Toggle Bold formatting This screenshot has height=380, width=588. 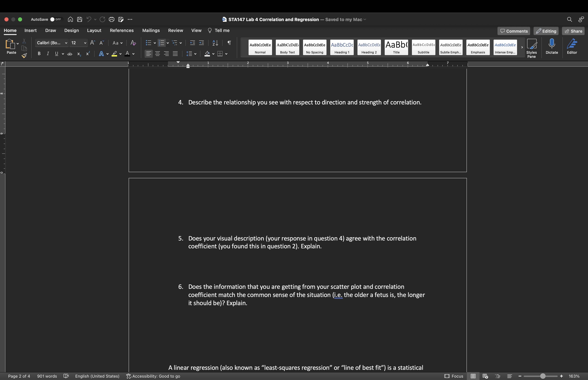point(39,54)
